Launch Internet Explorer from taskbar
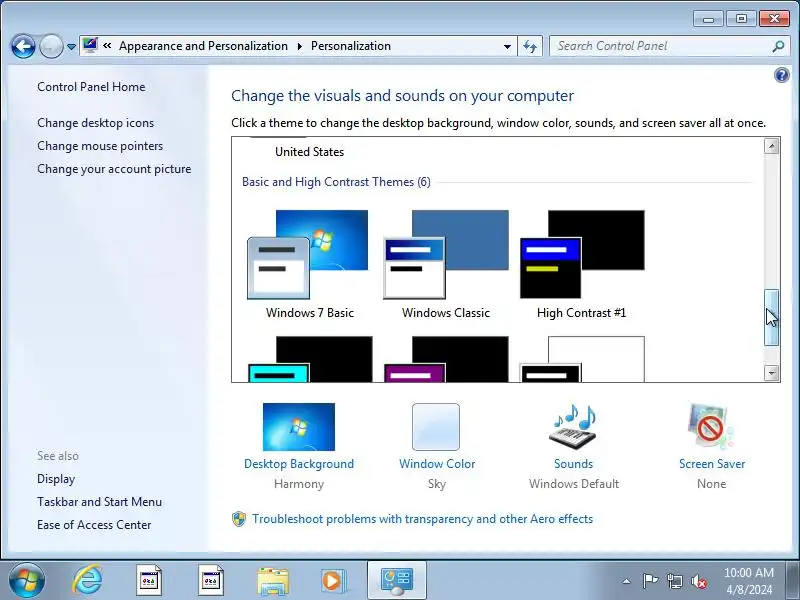The image size is (800, 600). click(x=87, y=581)
